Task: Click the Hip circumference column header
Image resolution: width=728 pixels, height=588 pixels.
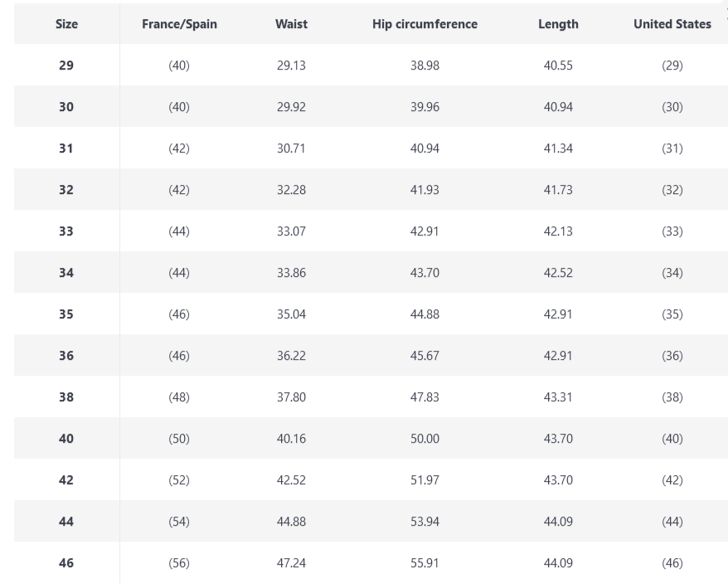Action: point(425,24)
